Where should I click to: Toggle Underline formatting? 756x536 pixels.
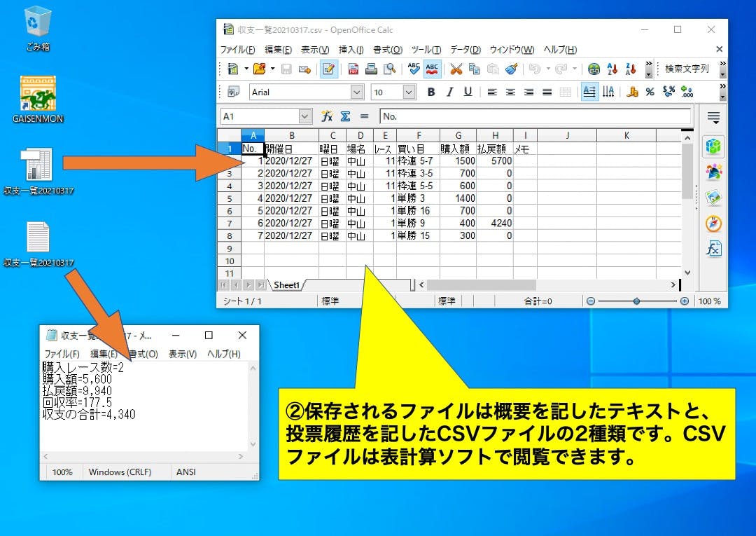tap(468, 92)
